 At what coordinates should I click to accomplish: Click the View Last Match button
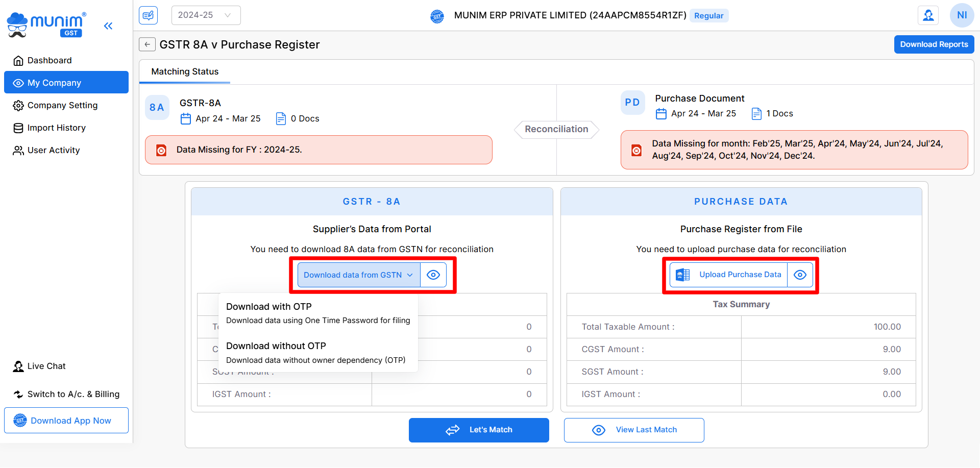click(634, 430)
